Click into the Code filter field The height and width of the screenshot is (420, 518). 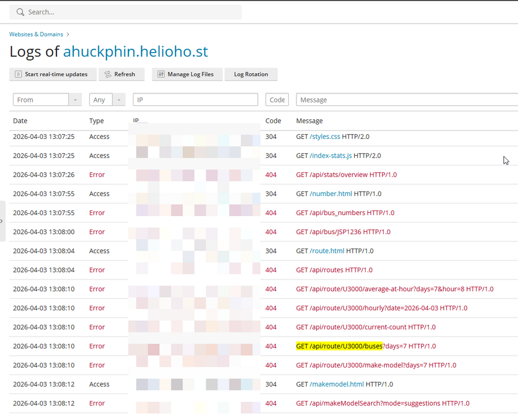(277, 100)
